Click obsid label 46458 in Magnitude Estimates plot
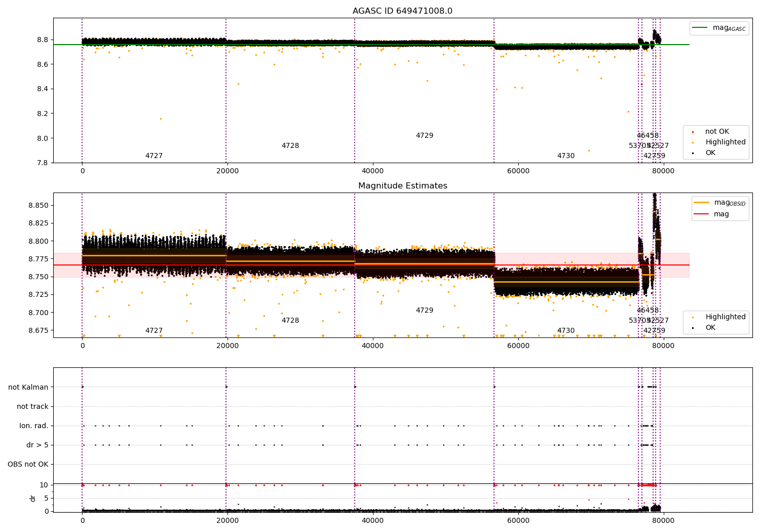 click(x=648, y=311)
